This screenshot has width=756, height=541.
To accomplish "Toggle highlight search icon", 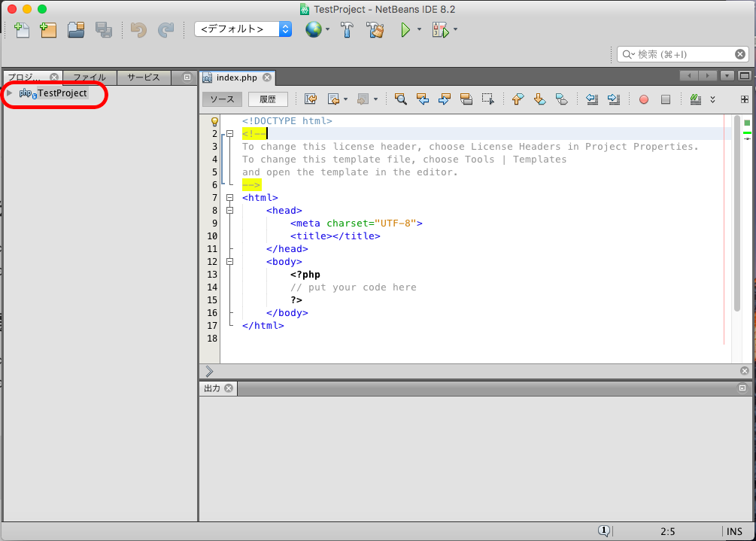I will pyautogui.click(x=466, y=99).
